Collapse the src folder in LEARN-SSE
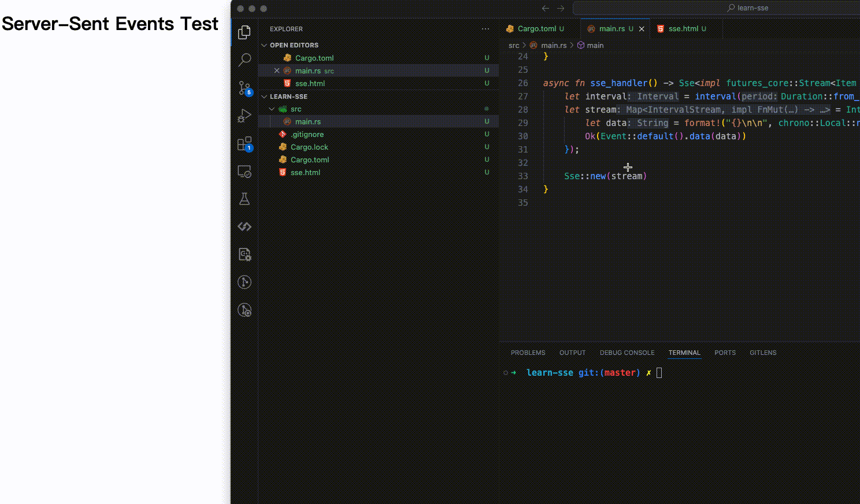 (272, 109)
